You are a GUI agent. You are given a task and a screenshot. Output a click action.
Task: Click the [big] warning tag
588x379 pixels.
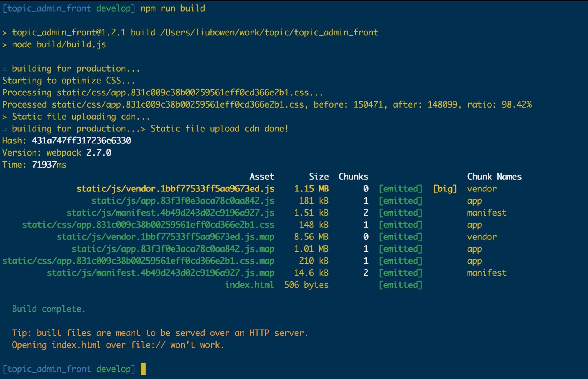click(445, 189)
